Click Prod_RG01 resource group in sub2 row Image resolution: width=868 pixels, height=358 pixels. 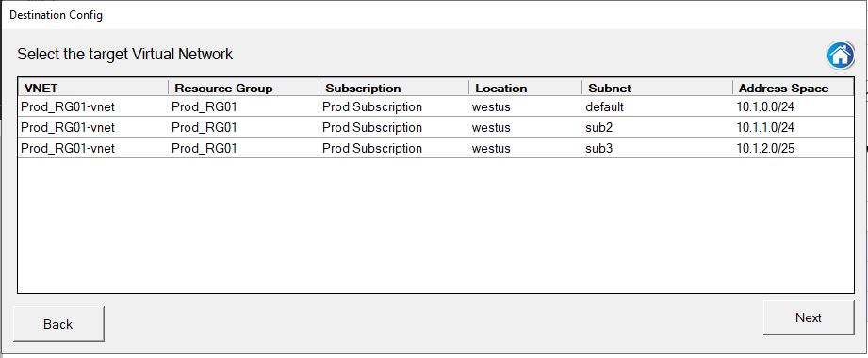pos(205,127)
